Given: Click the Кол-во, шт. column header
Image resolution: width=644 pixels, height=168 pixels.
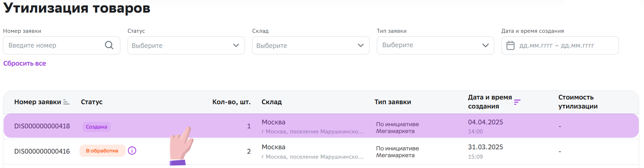Looking at the screenshot, I should [x=231, y=102].
